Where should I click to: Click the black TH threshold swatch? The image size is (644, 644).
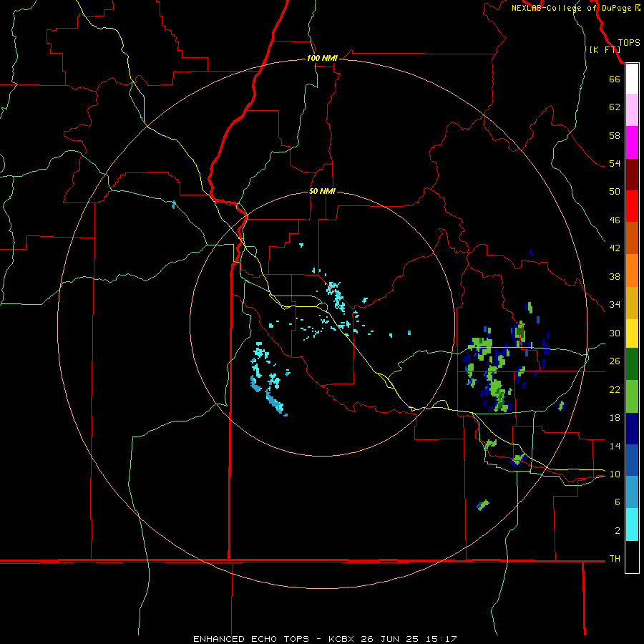(x=632, y=557)
